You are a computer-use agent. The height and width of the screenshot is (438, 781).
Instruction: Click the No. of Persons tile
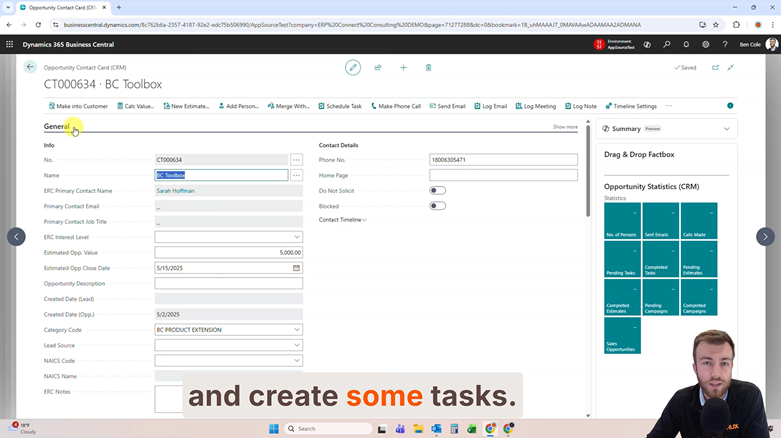[x=622, y=221]
